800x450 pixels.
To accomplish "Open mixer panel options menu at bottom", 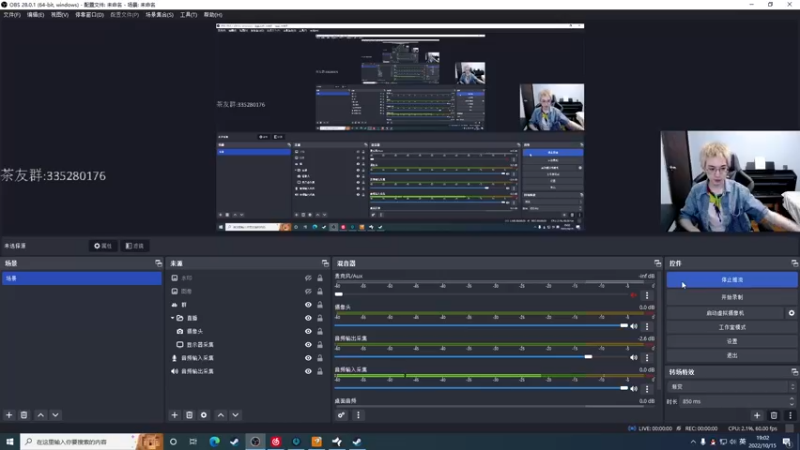I will tap(358, 415).
